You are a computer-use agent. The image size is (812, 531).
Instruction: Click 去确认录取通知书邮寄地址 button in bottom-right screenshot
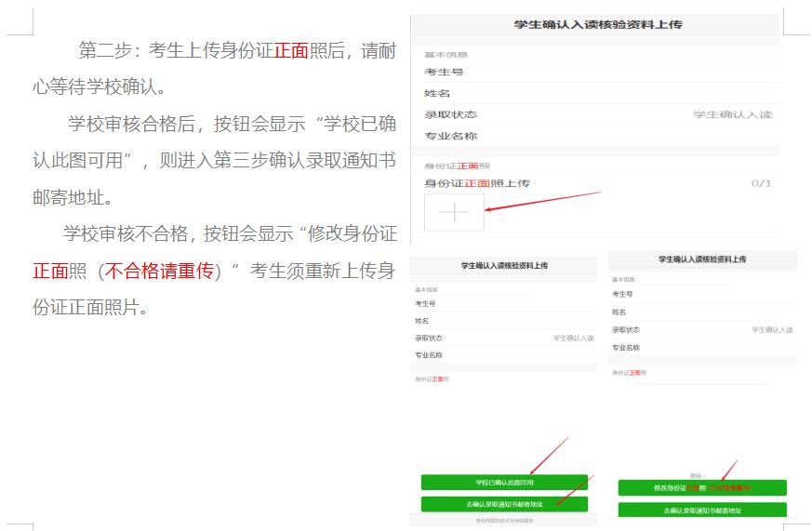[702, 510]
